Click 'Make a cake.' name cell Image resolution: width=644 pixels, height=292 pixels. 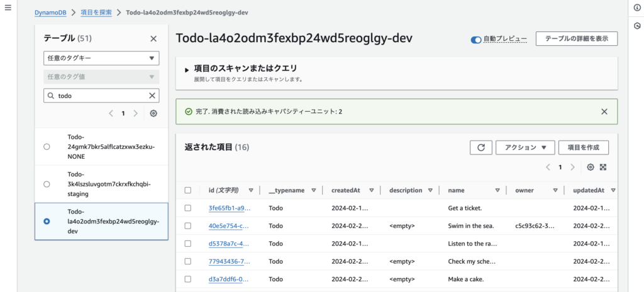click(x=466, y=279)
